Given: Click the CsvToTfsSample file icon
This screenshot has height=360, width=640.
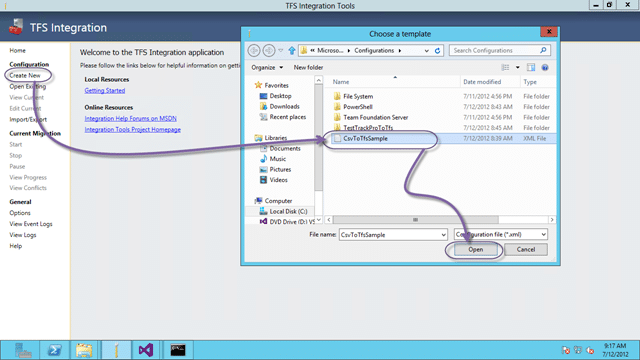Looking at the screenshot, I should [x=337, y=138].
